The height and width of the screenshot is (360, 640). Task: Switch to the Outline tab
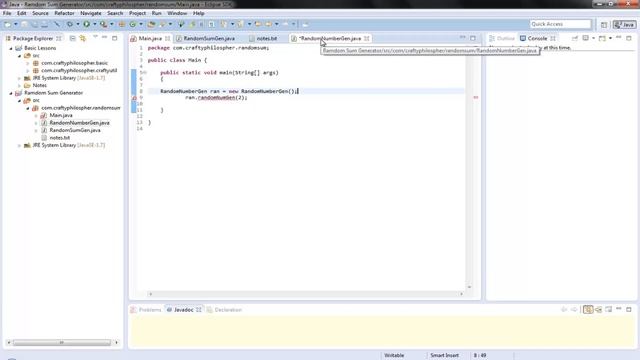pos(502,38)
